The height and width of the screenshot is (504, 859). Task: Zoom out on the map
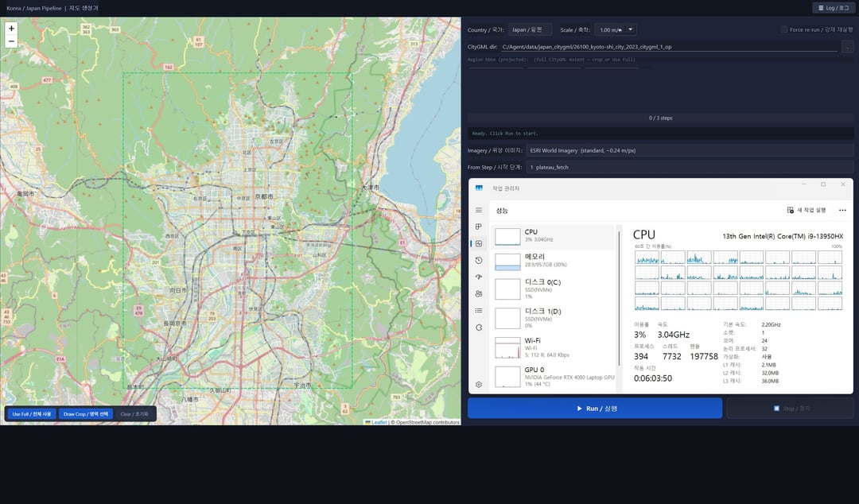click(x=11, y=41)
